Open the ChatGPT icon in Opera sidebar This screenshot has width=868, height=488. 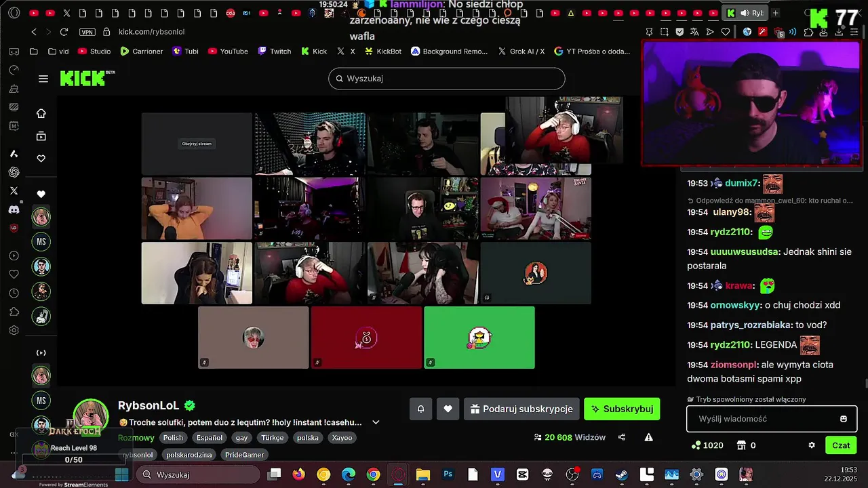[14, 172]
